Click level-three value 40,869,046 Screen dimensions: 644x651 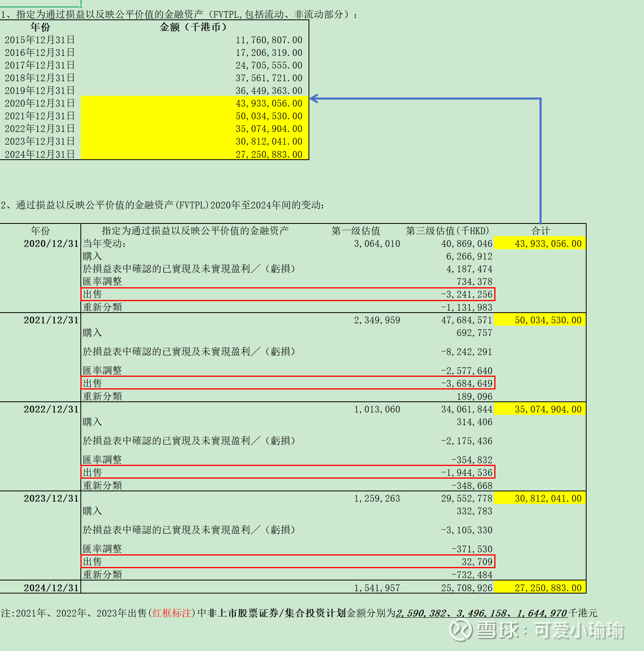(x=467, y=244)
